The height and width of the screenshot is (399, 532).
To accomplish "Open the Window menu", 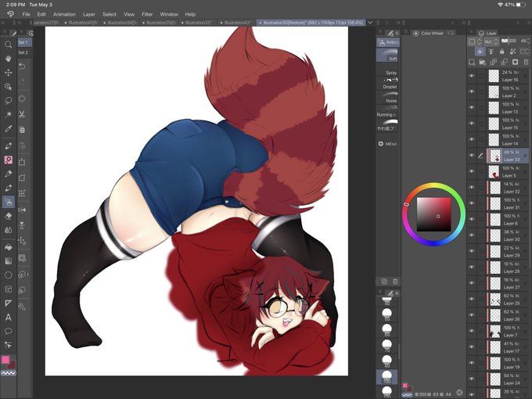I will [169, 14].
